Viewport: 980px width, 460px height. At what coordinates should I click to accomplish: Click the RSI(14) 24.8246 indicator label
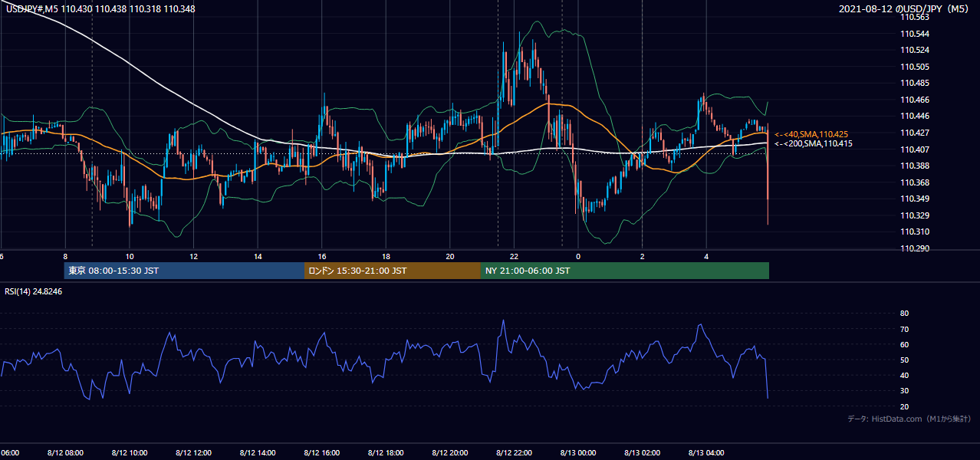(34, 291)
